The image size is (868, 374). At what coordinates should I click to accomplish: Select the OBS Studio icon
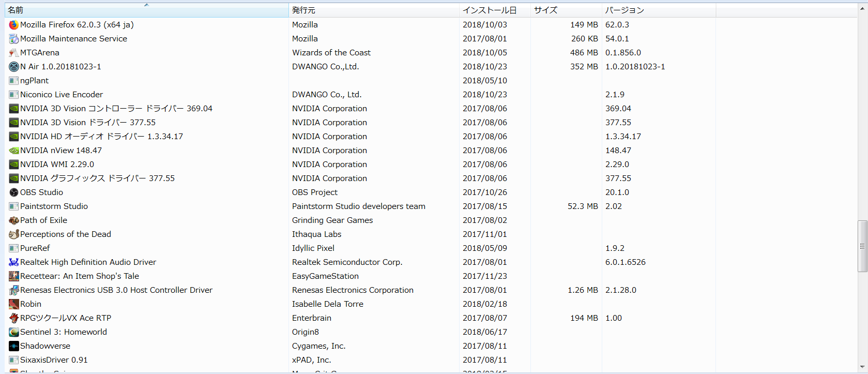click(14, 192)
